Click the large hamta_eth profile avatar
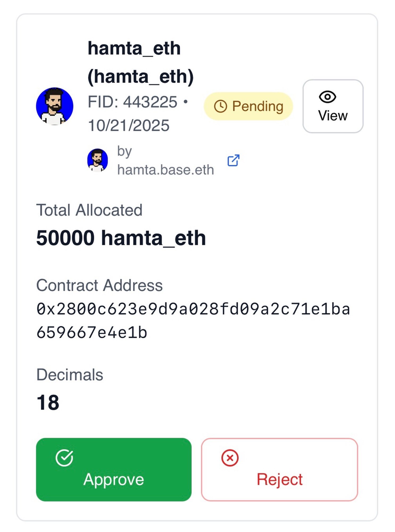 pyautogui.click(x=55, y=106)
